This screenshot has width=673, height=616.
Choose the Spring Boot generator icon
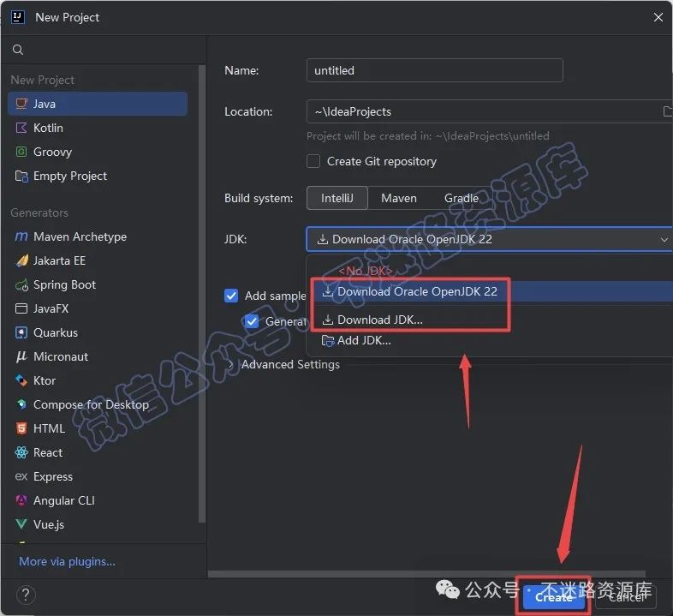point(21,284)
